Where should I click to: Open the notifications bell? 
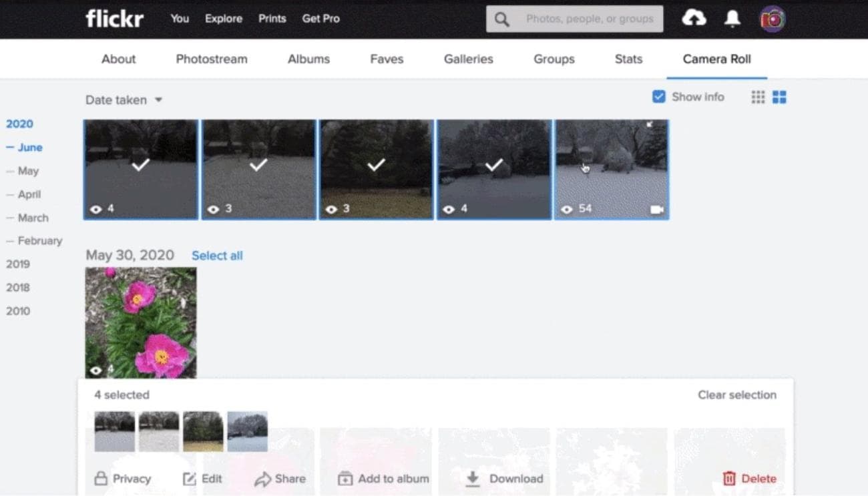(x=732, y=19)
